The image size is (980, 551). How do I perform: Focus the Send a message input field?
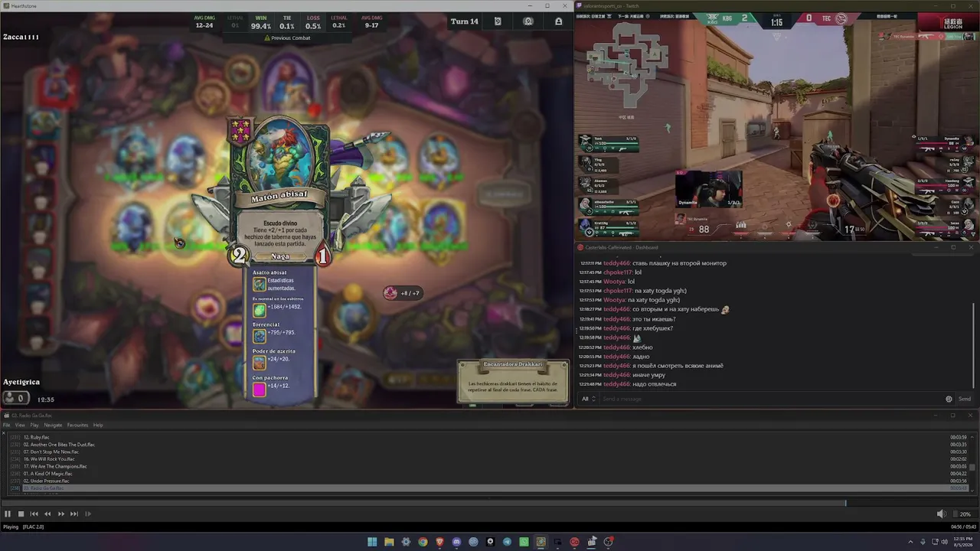pyautogui.click(x=770, y=399)
